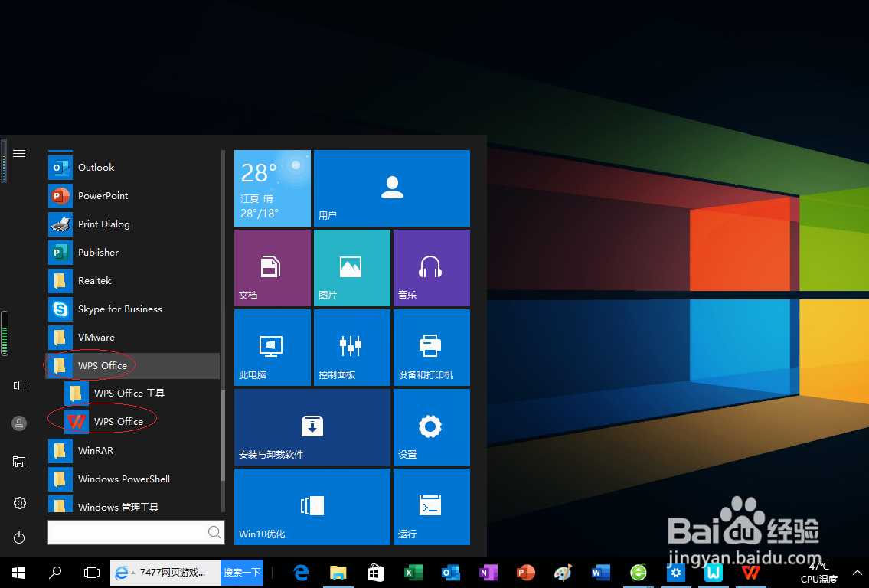869x588 pixels.
Task: Open the 安装与卸载软件 tile
Action: click(x=312, y=427)
